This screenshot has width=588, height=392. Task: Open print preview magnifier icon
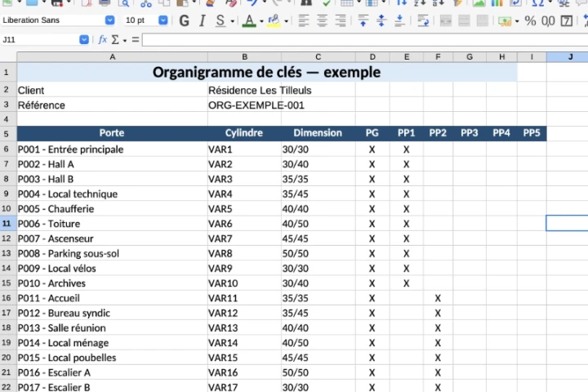point(123,2)
